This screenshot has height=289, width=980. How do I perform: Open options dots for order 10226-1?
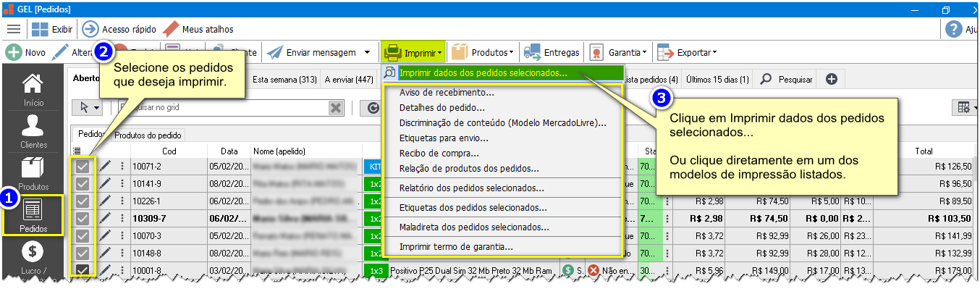[122, 201]
